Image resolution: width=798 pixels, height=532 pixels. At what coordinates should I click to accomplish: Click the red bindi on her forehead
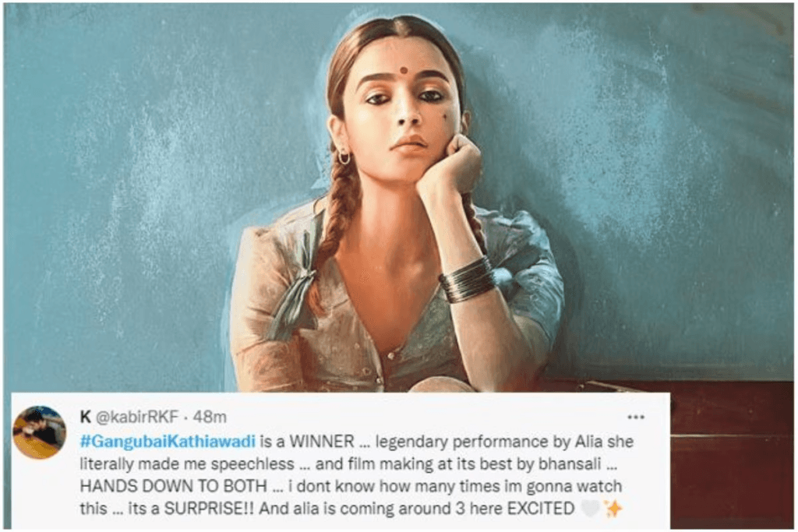point(404,70)
